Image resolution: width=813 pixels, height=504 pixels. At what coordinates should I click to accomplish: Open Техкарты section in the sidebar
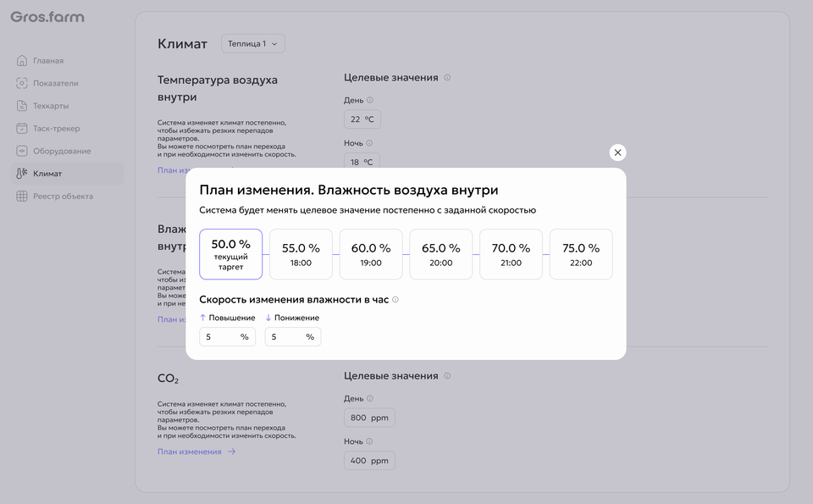67,106
